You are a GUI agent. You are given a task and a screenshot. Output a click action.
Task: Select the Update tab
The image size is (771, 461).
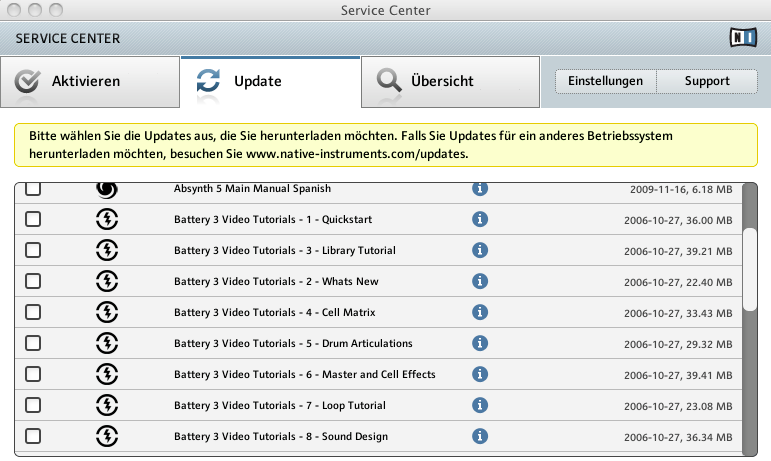point(270,82)
